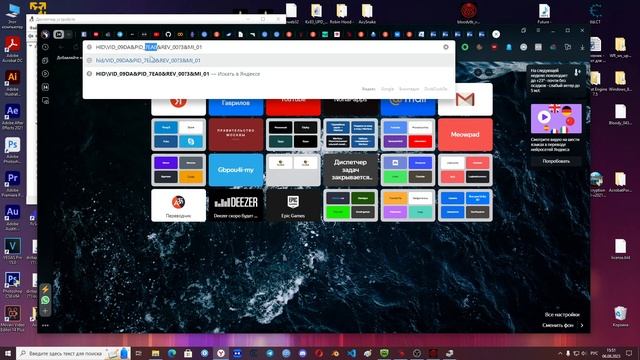The image size is (640, 360).
Task: Open the Переводчик tile
Action: point(178,205)
